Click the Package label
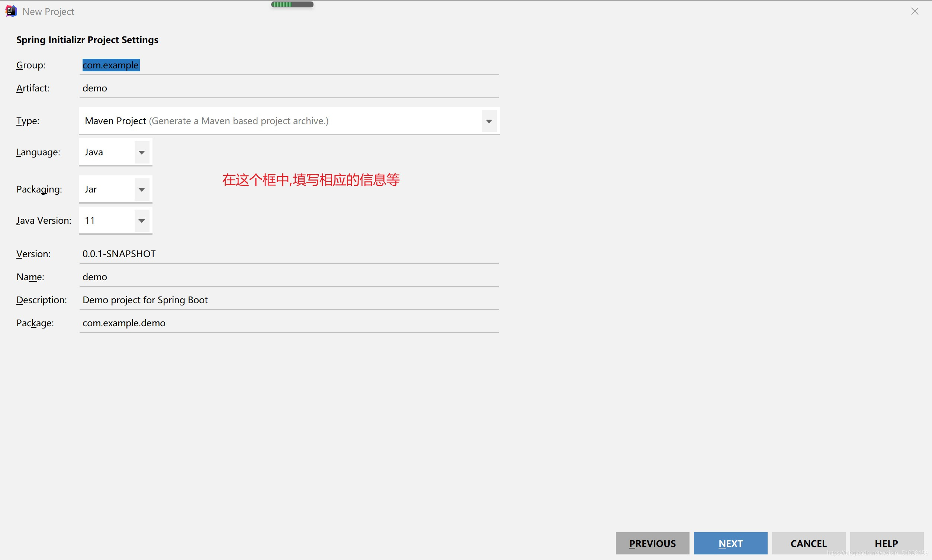Viewport: 932px width, 560px height. (35, 323)
